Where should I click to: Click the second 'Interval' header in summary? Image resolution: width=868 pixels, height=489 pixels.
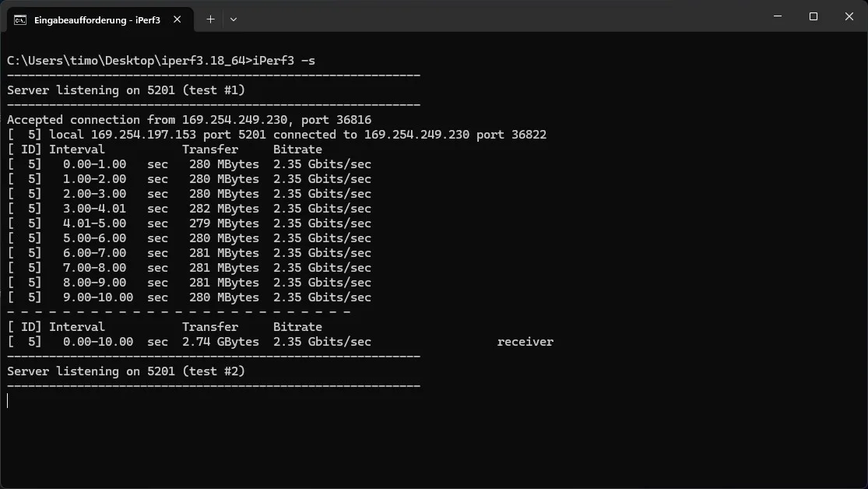[x=77, y=327]
